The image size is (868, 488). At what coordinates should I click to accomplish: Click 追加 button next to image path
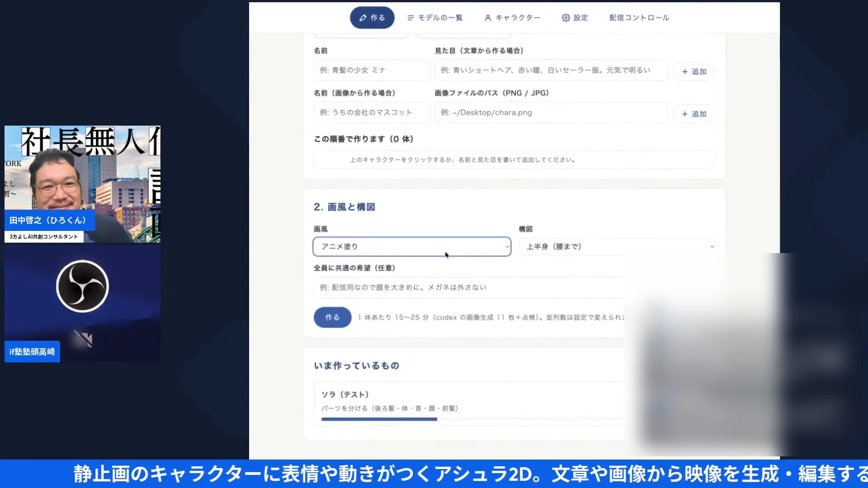(694, 114)
